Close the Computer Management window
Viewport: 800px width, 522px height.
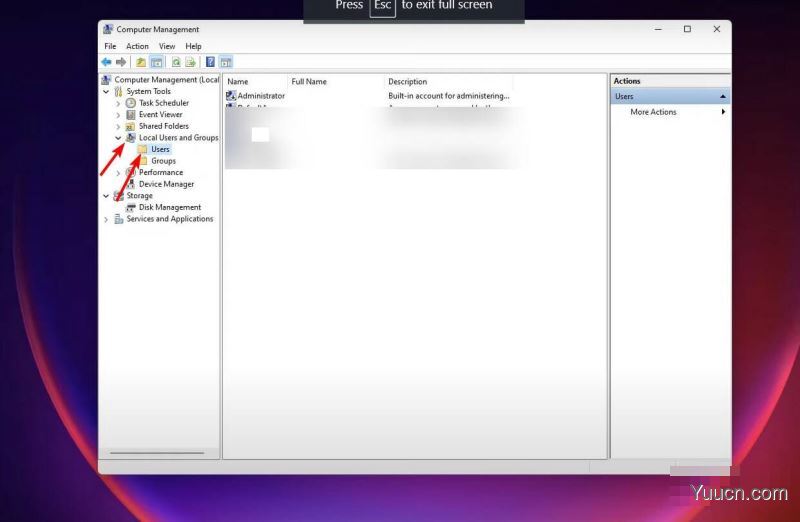tap(717, 29)
